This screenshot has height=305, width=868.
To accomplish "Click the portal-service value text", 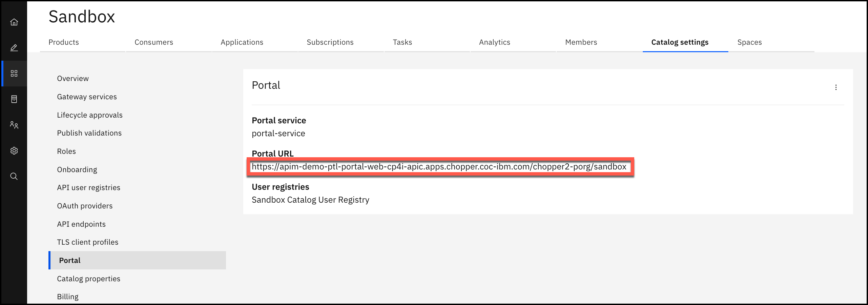I will [278, 134].
